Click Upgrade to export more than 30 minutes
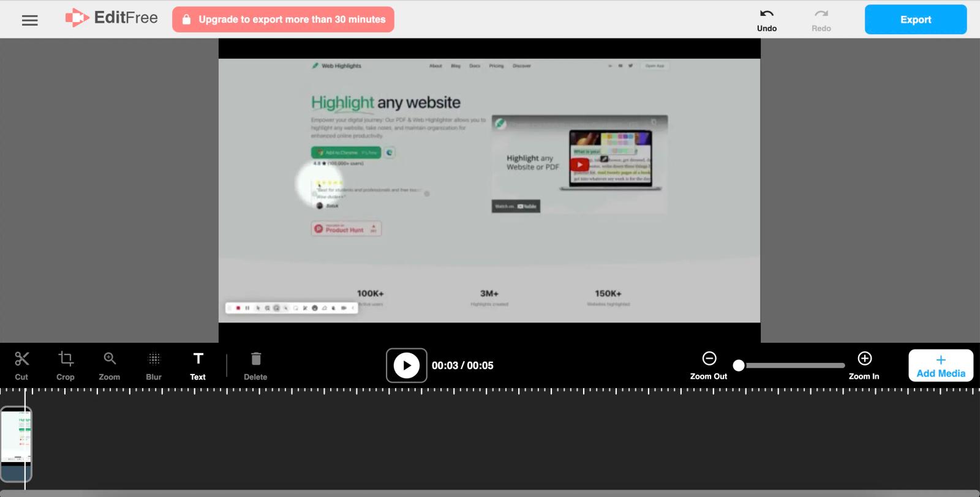This screenshot has height=497, width=980. tap(283, 20)
